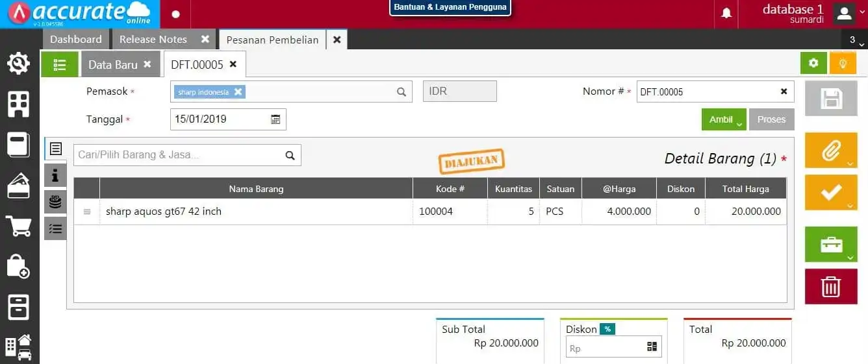Open the fixed assets building icon
Image resolution: width=868 pixels, height=364 pixels.
[x=18, y=348]
